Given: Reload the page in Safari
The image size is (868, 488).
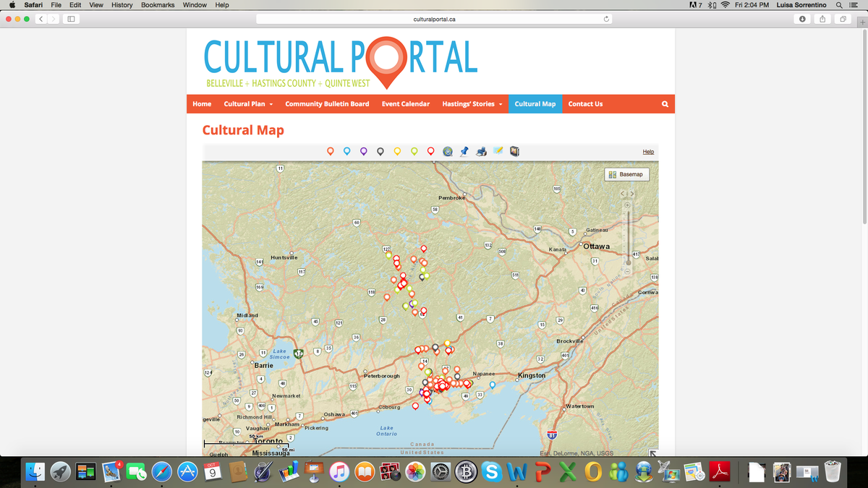Looking at the screenshot, I should click(606, 19).
